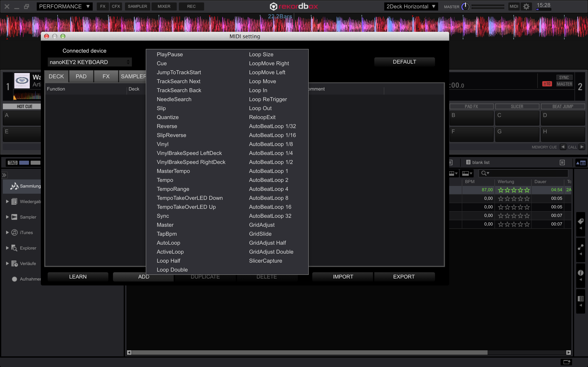Open the settings gear icon
The image size is (588, 367).
(526, 7)
